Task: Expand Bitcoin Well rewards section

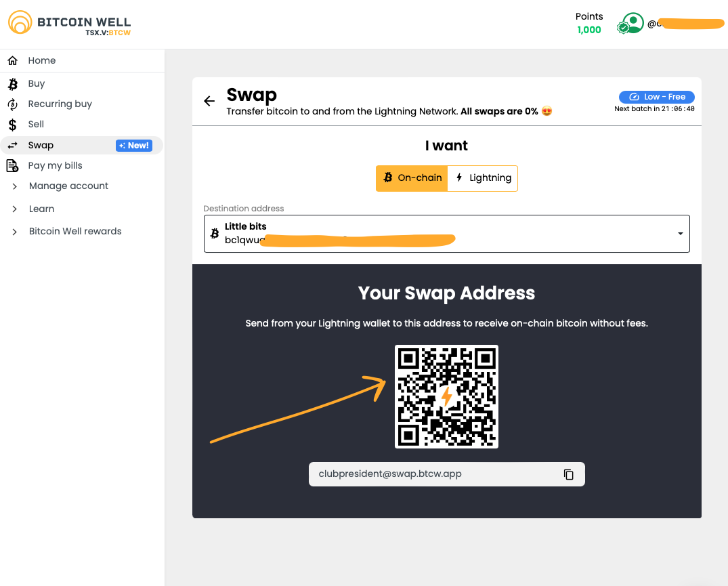Action: click(x=75, y=231)
